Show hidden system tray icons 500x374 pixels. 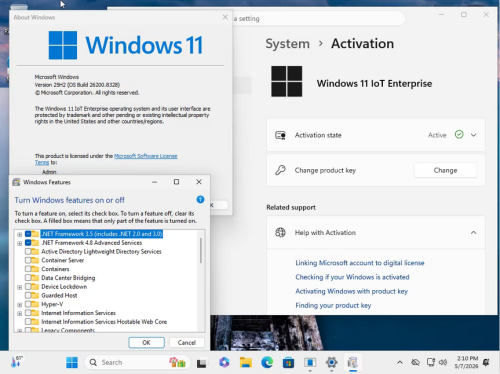coord(400,362)
